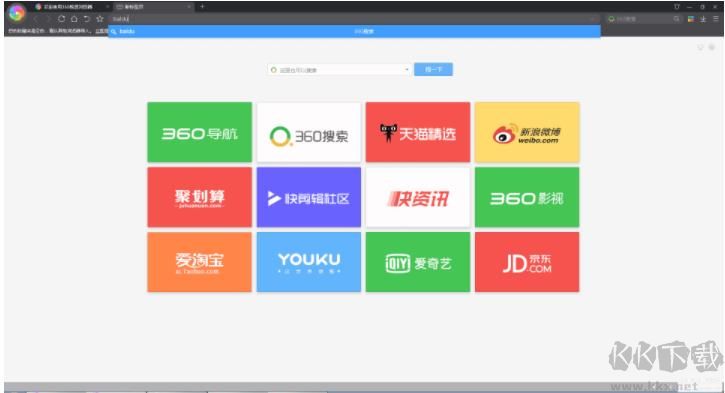
Task: Click the green circle search engine icon
Action: pyautogui.click(x=274, y=70)
